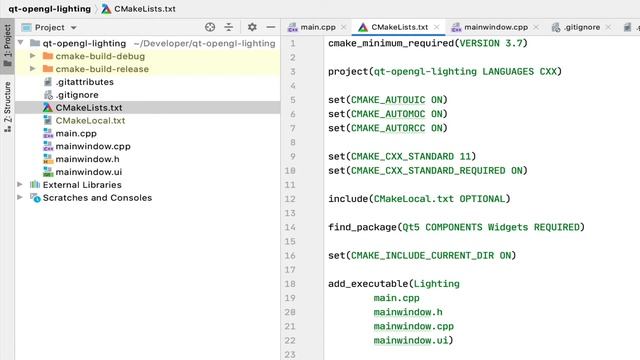Click the .gitattributes file icon

click(x=48, y=82)
